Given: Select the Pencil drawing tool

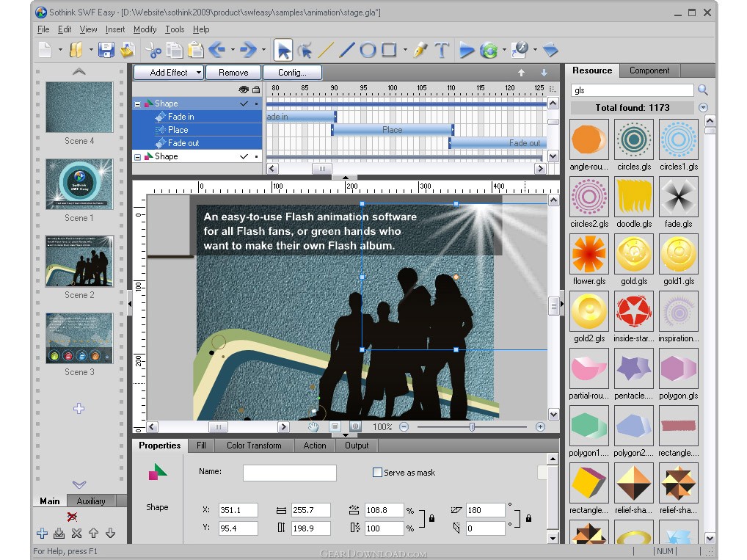Looking at the screenshot, I should tap(420, 50).
